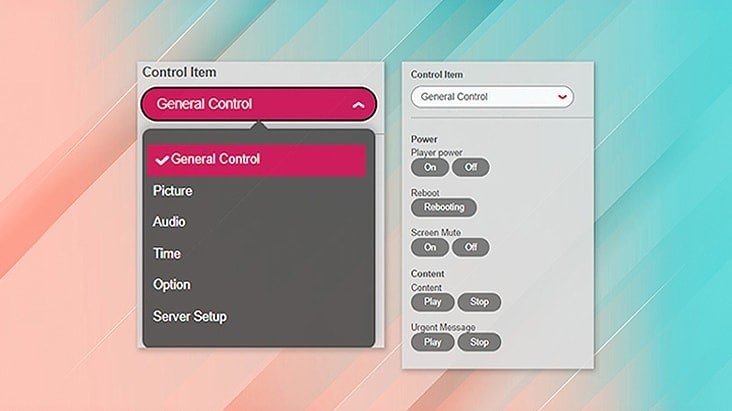Pick the Time menu option
Viewport: 732px width, 411px height.
[x=167, y=254]
